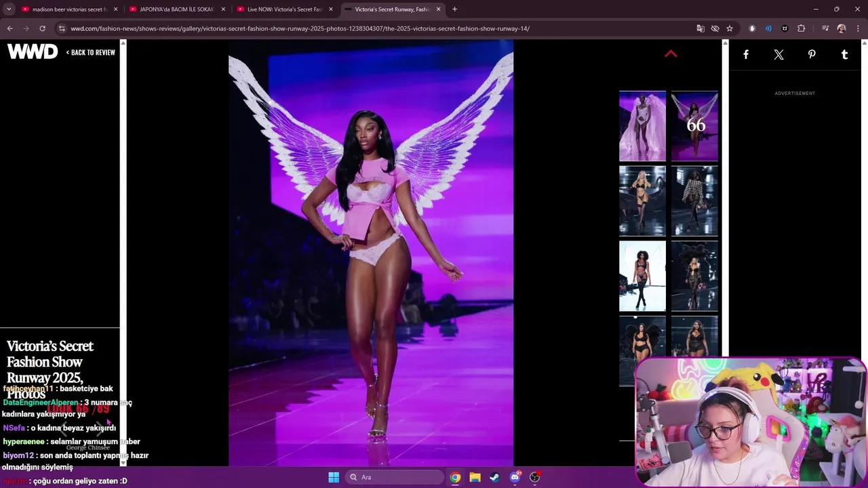Click the main runway photo of the model
Viewport: 868px width, 488px height.
tap(371, 253)
